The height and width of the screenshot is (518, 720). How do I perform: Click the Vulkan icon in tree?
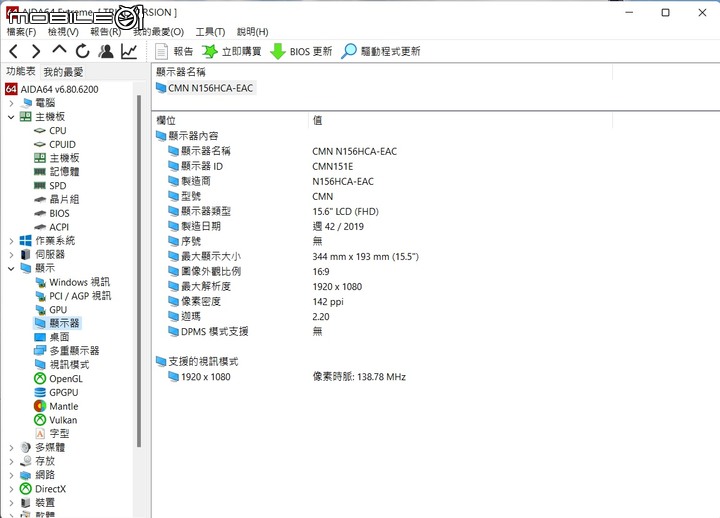point(40,420)
